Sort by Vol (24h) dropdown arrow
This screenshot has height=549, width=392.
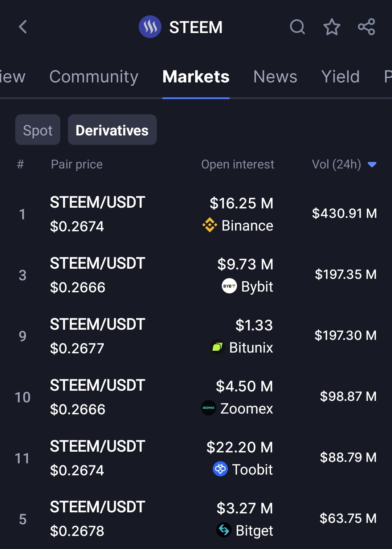coord(372,164)
